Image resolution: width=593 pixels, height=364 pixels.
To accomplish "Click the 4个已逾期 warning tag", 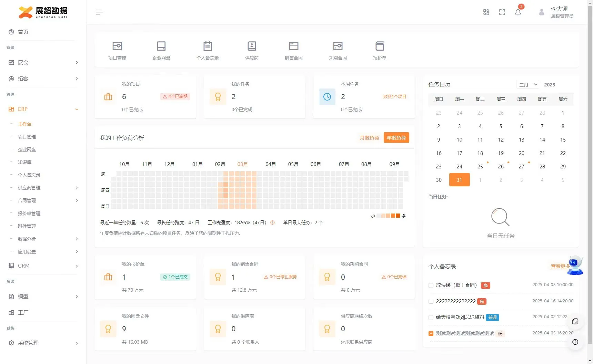I will (x=175, y=96).
